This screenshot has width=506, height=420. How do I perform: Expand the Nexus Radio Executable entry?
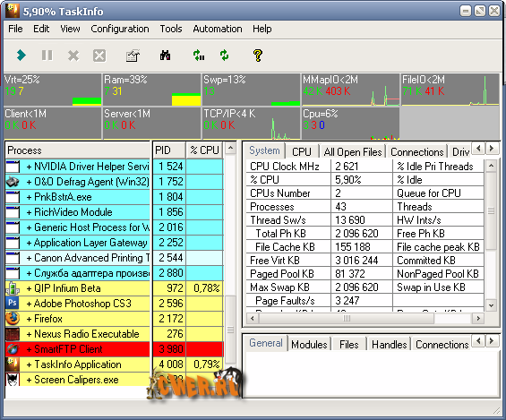tap(29, 334)
